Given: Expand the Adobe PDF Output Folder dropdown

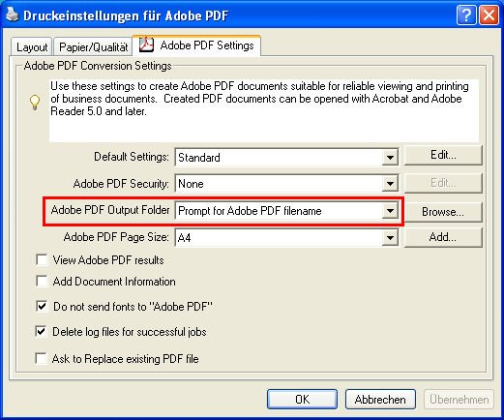Looking at the screenshot, I should [x=390, y=211].
